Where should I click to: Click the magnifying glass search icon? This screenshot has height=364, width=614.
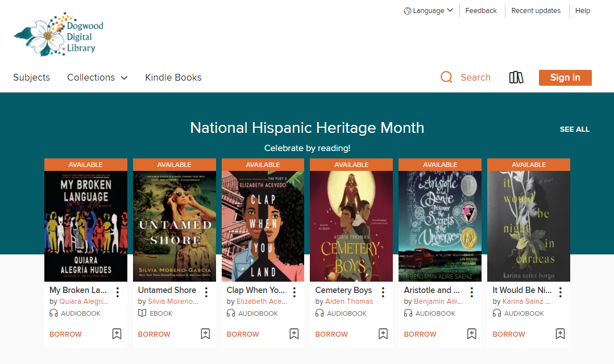pos(446,77)
